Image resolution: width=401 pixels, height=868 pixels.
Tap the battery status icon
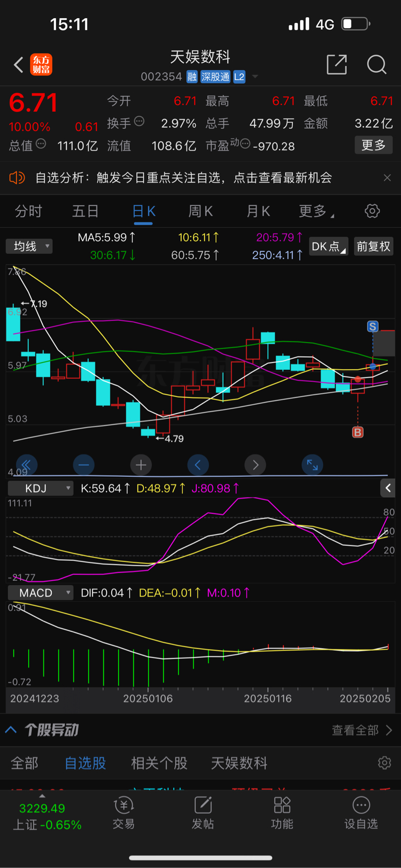pyautogui.click(x=356, y=24)
